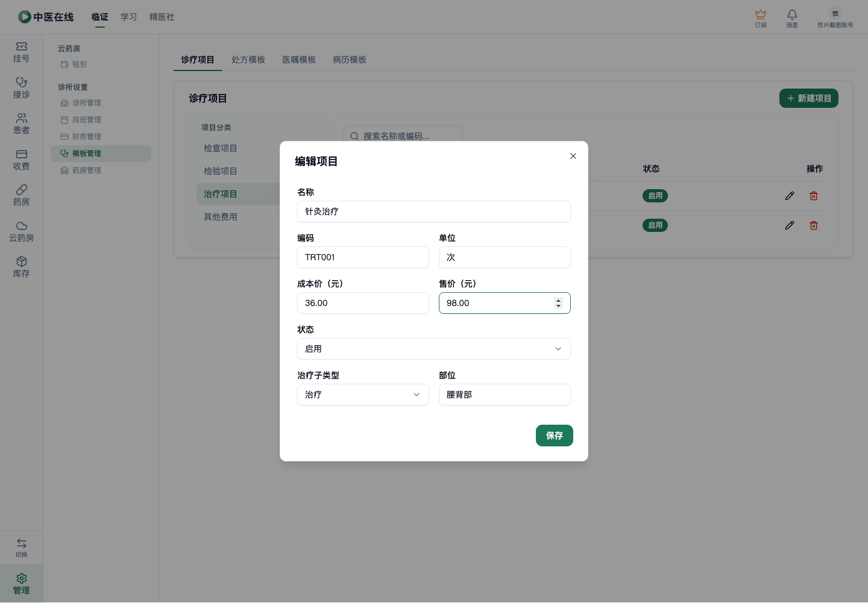The height and width of the screenshot is (603, 868).
Task: Click the 操作 column header
Action: pyautogui.click(x=814, y=169)
